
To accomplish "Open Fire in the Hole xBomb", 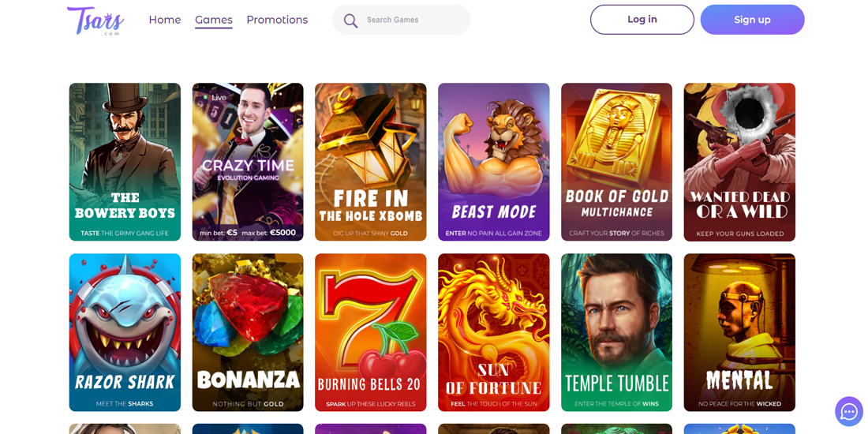I will 370,162.
